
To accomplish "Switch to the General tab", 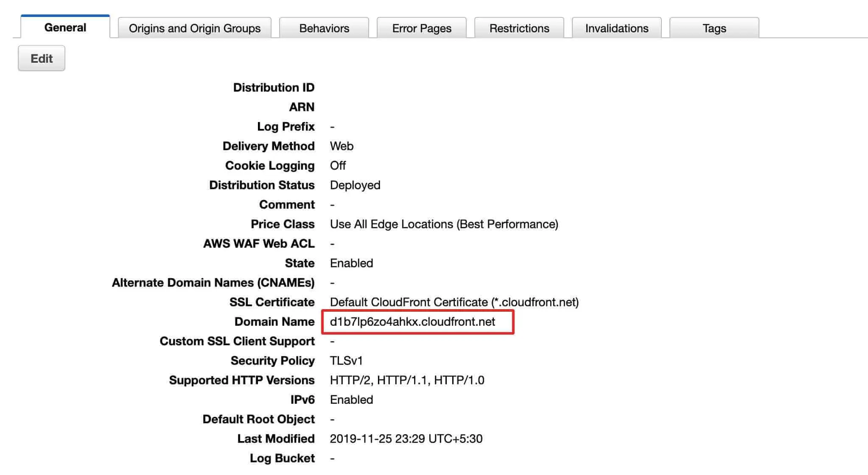I will click(x=65, y=28).
